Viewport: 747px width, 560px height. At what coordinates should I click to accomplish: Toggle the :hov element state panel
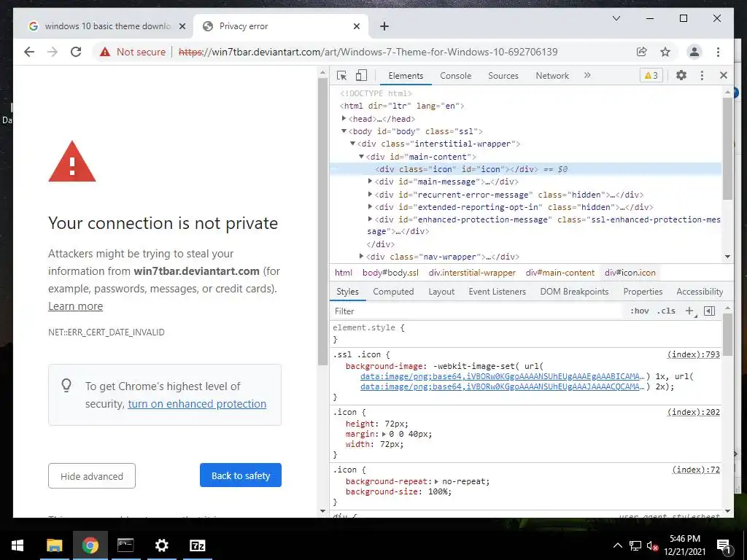click(x=639, y=311)
